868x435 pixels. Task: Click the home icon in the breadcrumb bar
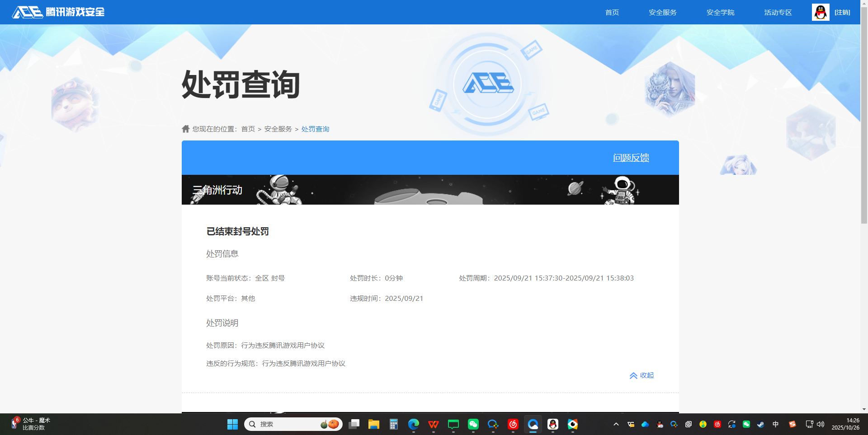(185, 128)
